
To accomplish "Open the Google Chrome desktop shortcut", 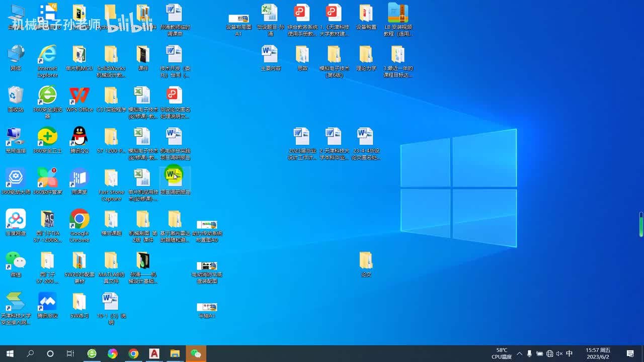I will point(79,219).
